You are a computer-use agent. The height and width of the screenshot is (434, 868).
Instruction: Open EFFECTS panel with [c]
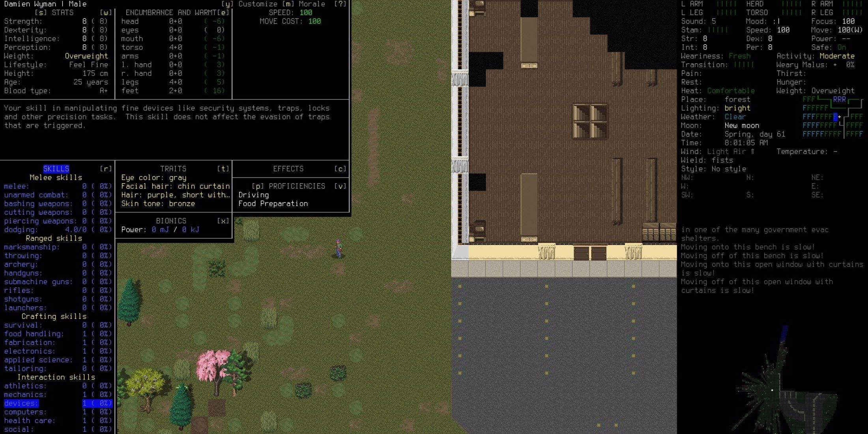(x=288, y=168)
